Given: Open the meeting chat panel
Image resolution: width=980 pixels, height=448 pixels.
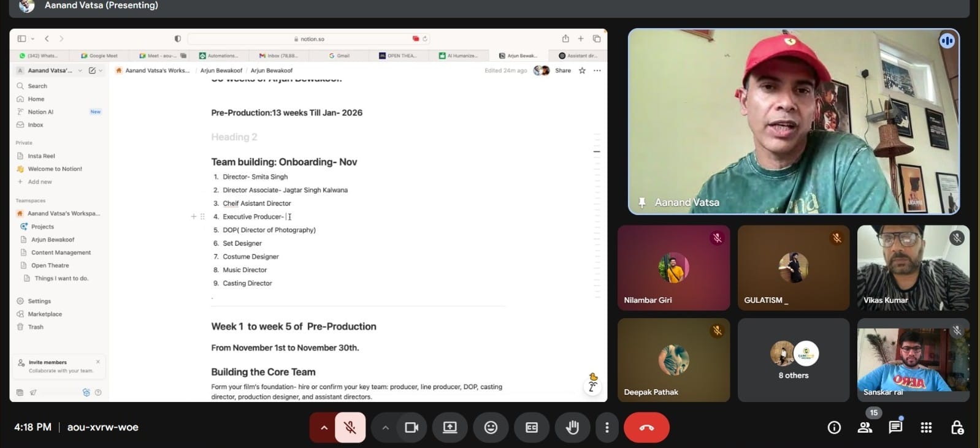Looking at the screenshot, I should [895, 428].
